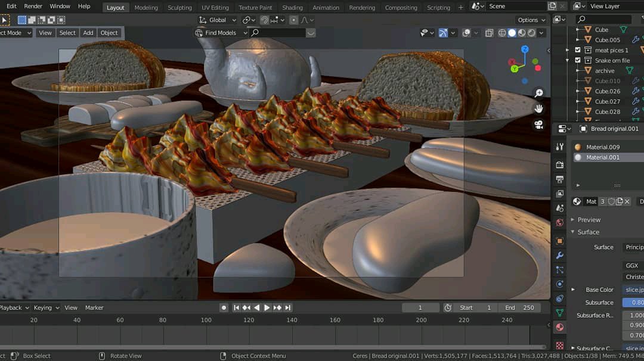Screen dimensions: 644x361
Task: Open the Object Constraints properties tab
Action: click(x=559, y=298)
